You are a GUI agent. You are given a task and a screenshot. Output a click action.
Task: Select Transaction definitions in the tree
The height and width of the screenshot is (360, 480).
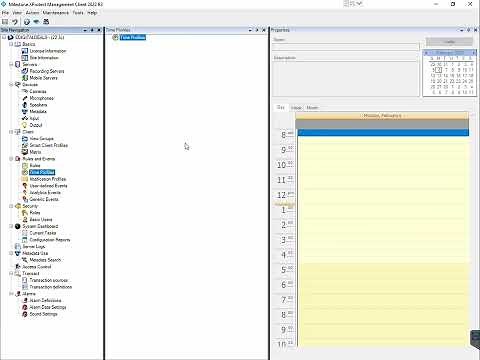(x=51, y=287)
